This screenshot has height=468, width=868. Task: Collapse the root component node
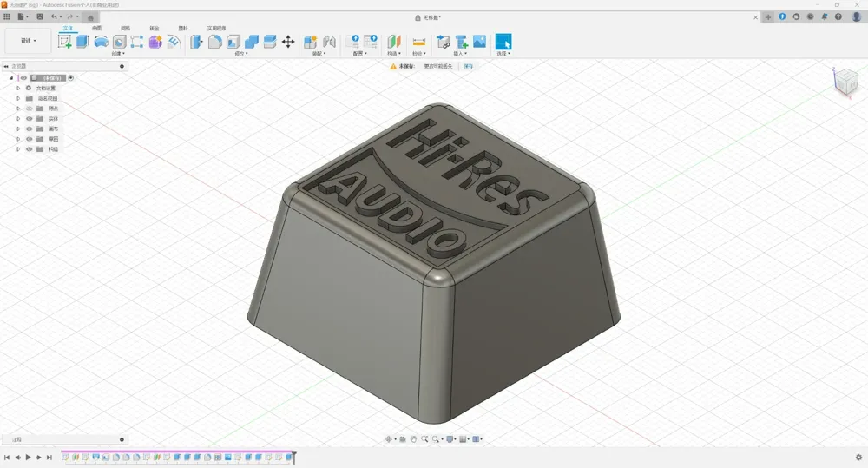click(x=10, y=78)
